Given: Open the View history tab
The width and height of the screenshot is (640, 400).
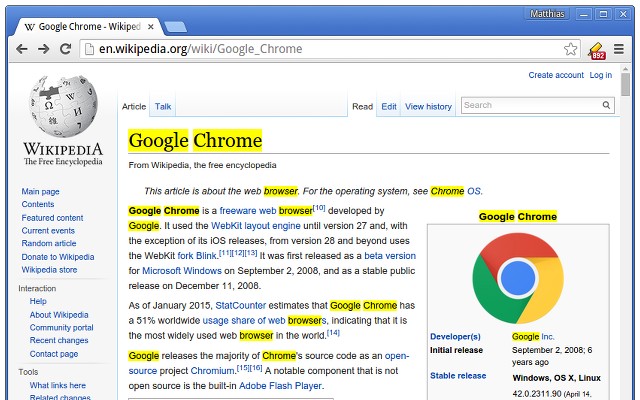Looking at the screenshot, I should click(x=428, y=107).
